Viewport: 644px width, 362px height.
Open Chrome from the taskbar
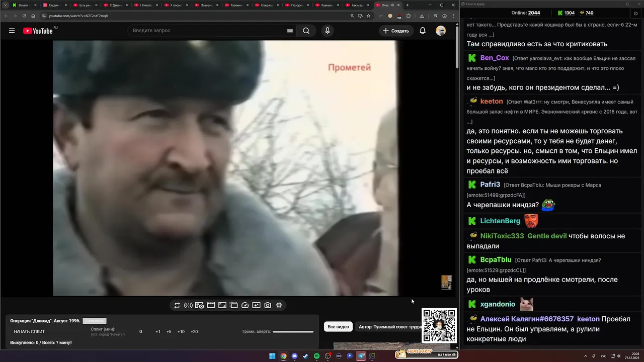[283, 356]
